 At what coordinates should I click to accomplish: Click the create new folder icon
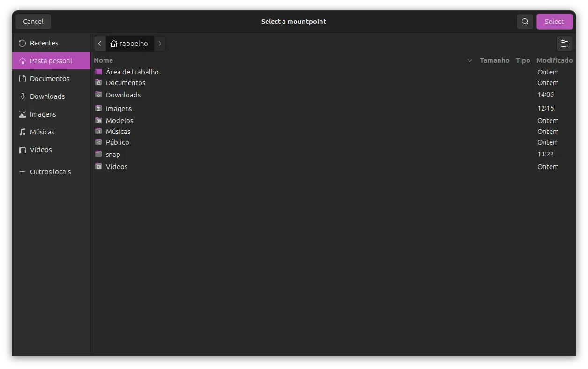[x=565, y=44]
